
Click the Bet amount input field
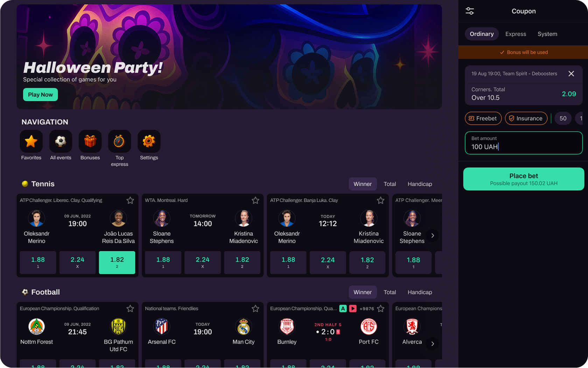(x=524, y=143)
